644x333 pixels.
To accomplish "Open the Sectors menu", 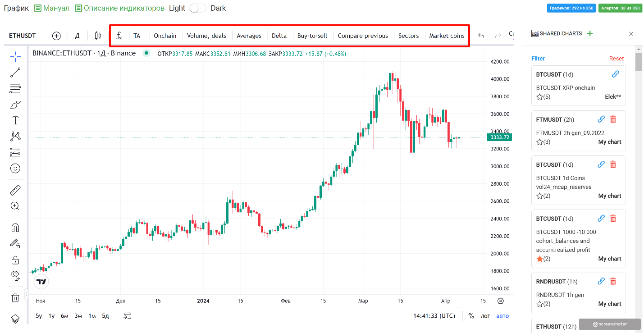I will click(x=408, y=36).
